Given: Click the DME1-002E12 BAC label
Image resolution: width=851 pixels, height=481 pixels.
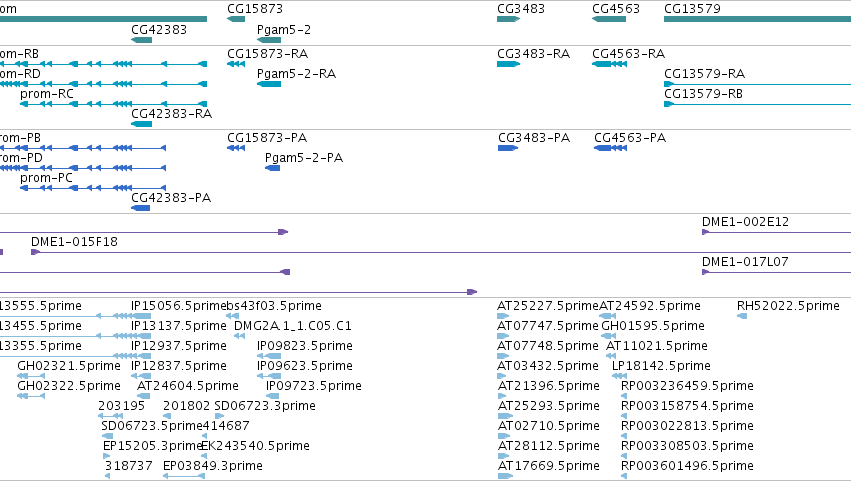Looking at the screenshot, I should point(745,222).
